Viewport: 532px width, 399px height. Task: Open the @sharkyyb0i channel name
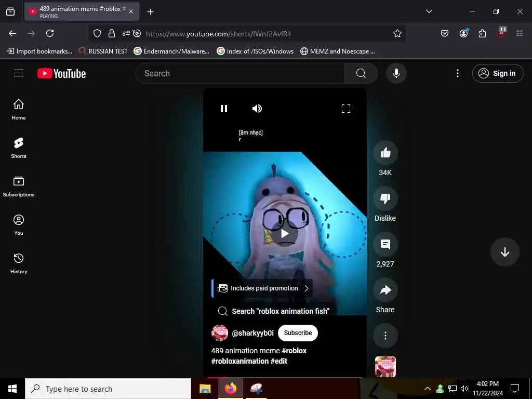coord(252,333)
